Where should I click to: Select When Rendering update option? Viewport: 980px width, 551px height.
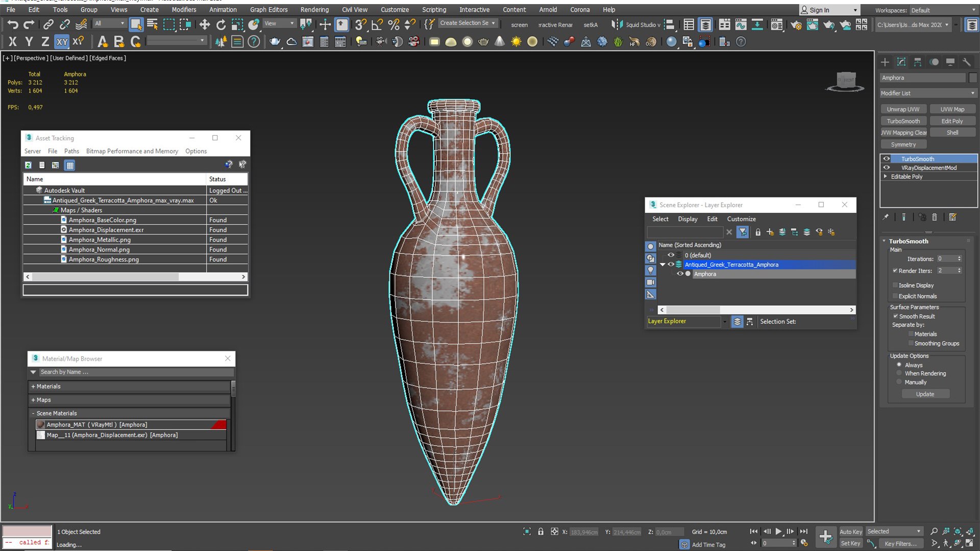[899, 373]
